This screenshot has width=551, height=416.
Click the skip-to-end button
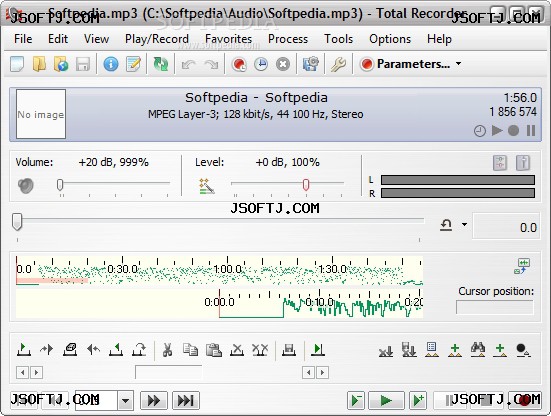pos(186,400)
